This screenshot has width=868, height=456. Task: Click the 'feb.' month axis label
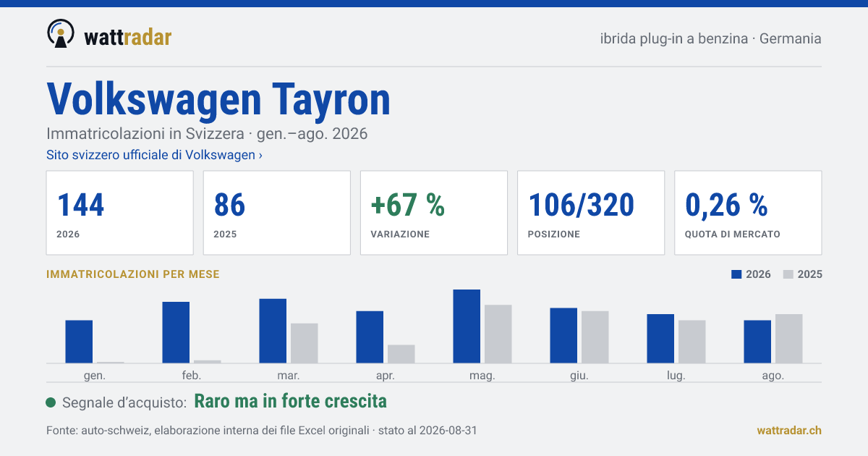coord(192,376)
